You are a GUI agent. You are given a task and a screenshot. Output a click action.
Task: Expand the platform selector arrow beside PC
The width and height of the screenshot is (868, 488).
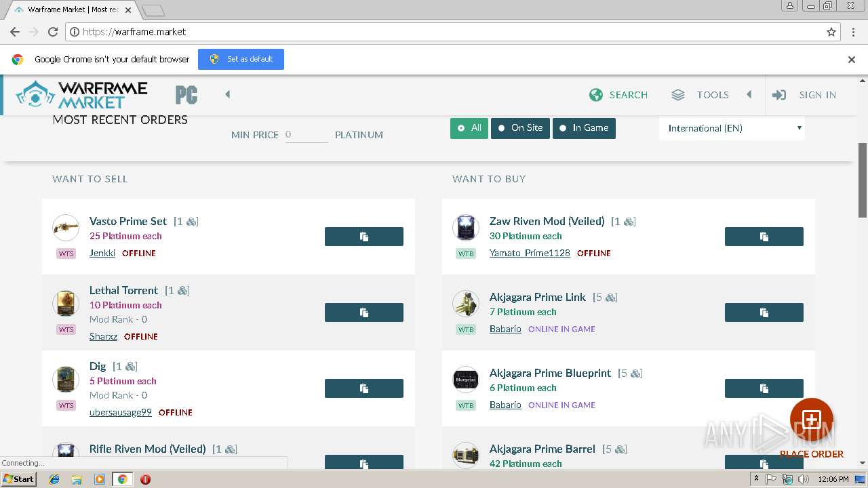228,95
